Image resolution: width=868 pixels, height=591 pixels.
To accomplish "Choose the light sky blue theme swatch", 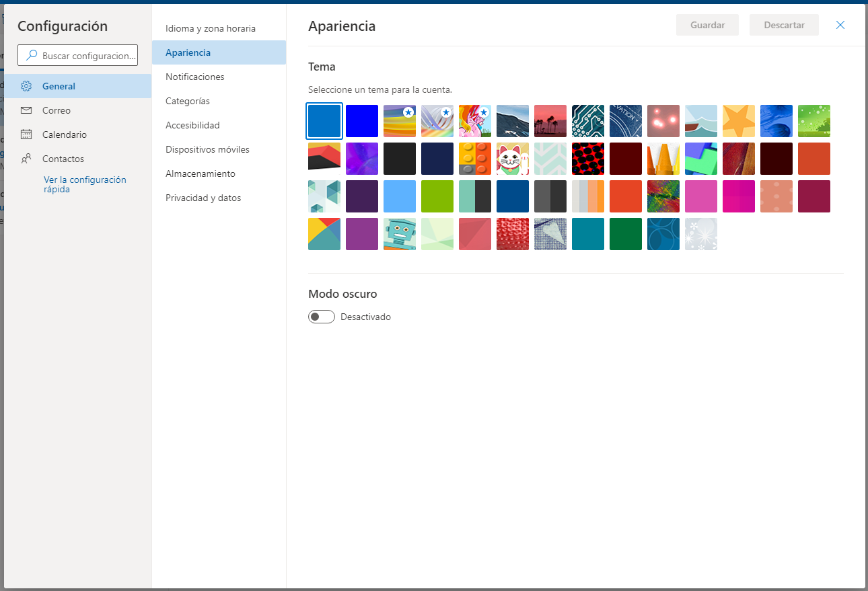I will [x=400, y=196].
